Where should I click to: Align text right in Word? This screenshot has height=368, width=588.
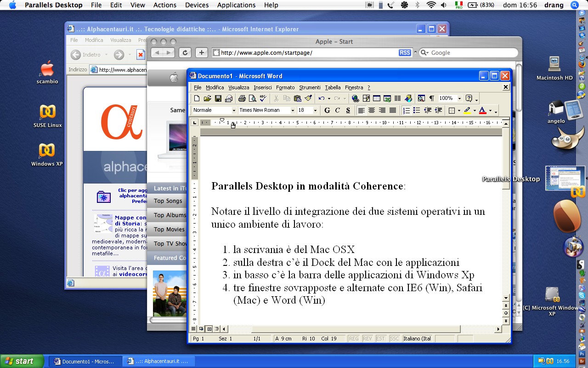click(x=382, y=110)
